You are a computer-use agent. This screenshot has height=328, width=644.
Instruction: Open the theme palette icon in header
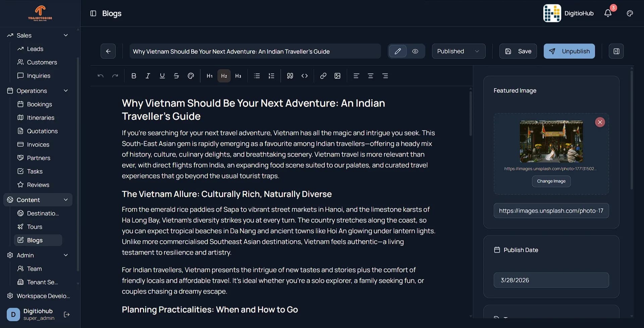(630, 13)
